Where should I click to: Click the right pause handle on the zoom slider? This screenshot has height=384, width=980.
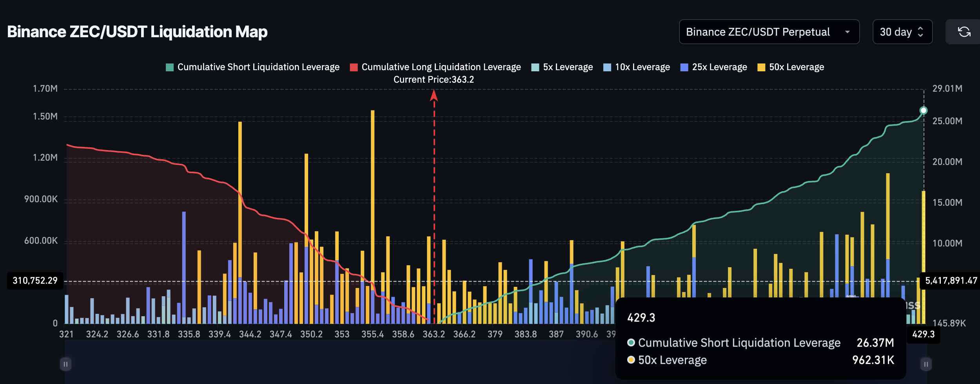coord(926,364)
